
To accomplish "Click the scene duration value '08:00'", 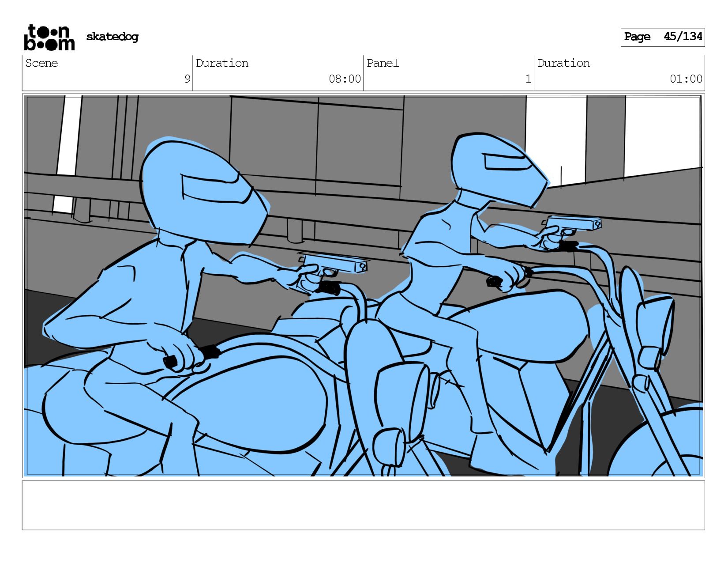I will (x=345, y=79).
